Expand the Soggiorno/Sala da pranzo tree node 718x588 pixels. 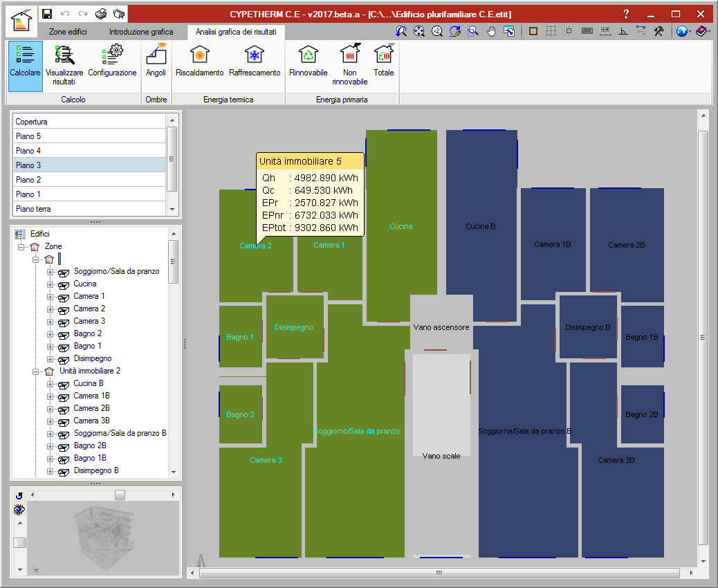click(50, 272)
